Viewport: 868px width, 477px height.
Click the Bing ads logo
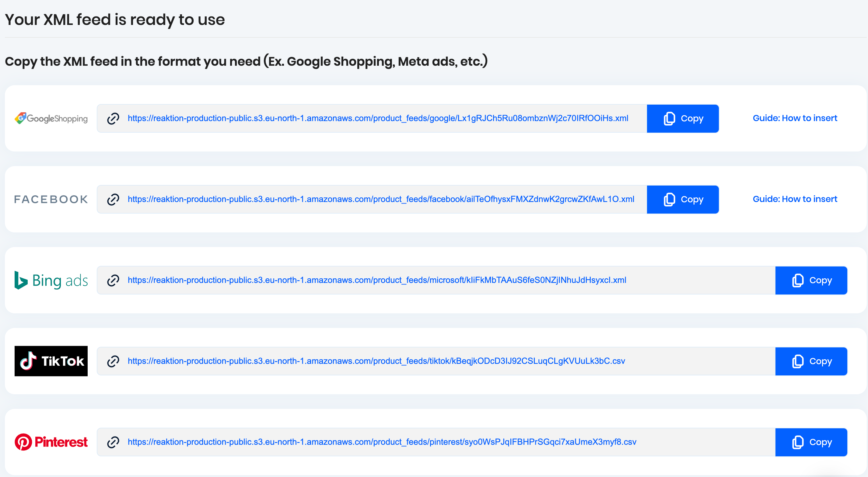[x=51, y=280]
